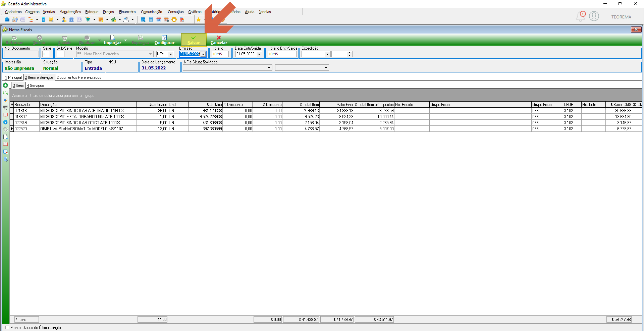Open the Janelas menu
Screen dimensions: 644x331
click(265, 12)
